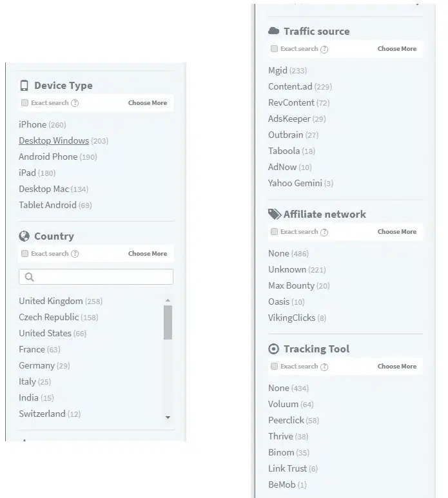Click the Device Type mobile phone icon

(24, 86)
